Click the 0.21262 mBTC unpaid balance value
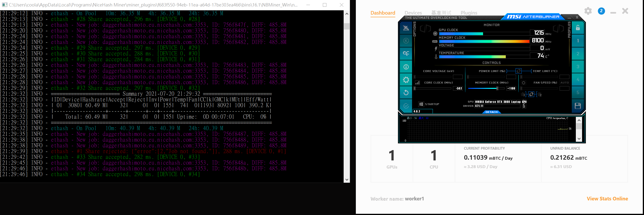The image size is (644, 215). click(x=568, y=158)
